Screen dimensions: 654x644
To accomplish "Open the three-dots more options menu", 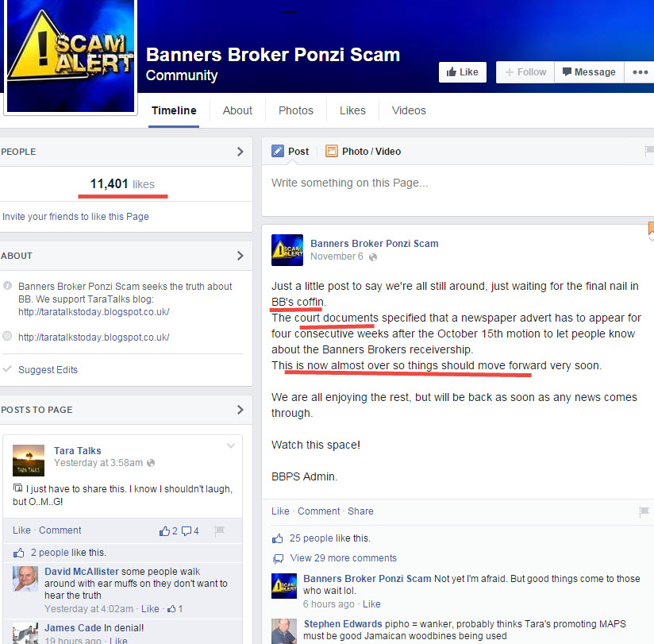I will (x=640, y=72).
